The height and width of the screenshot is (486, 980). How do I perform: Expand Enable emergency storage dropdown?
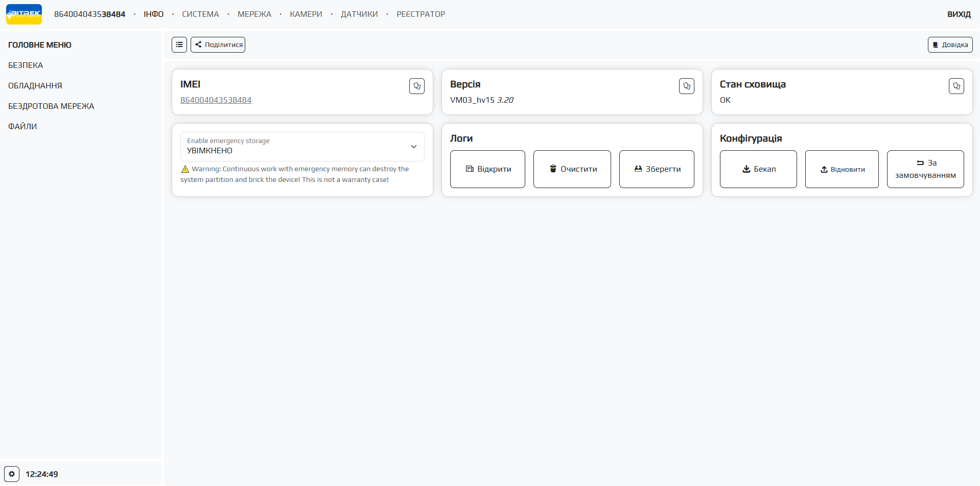point(302,147)
